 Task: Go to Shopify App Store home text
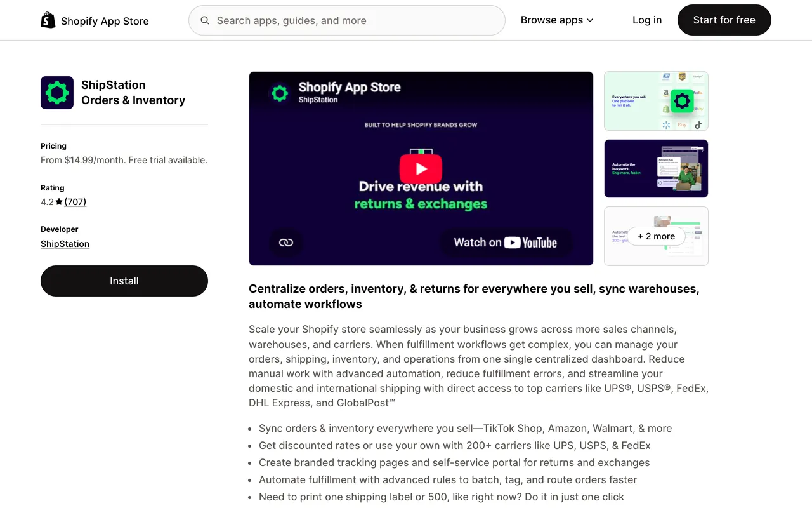point(105,21)
